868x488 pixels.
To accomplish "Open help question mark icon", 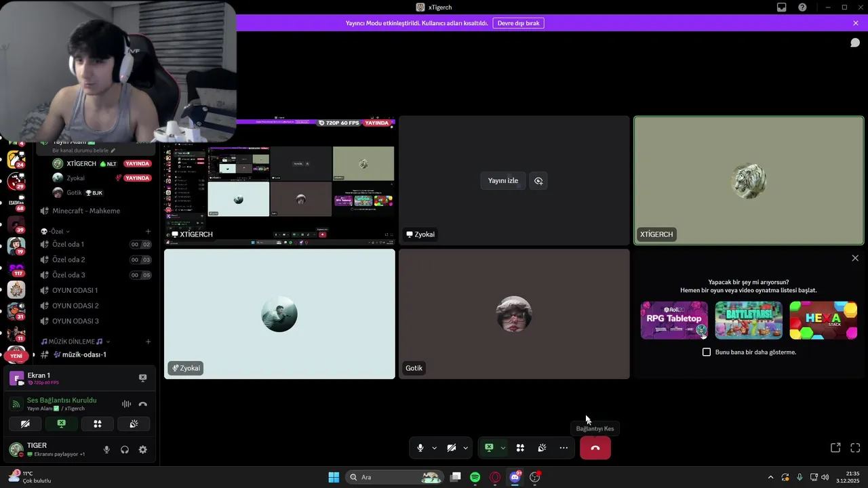I will click(x=802, y=7).
